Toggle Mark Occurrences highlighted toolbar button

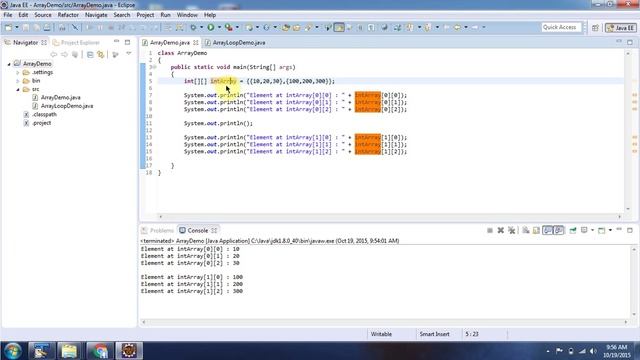click(x=339, y=27)
